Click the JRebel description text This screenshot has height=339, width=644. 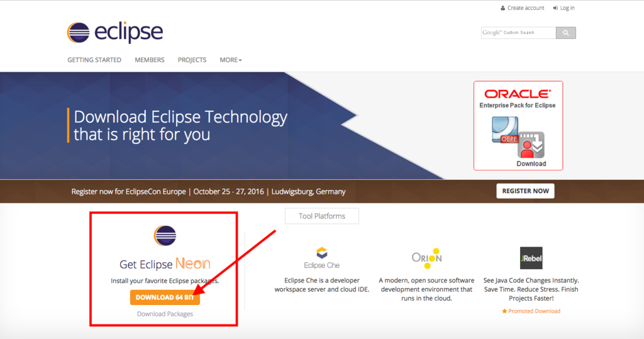[x=531, y=289]
